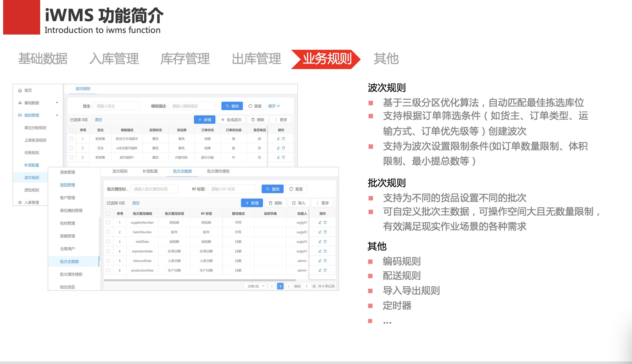Check the box for inboundDate row
The width and height of the screenshot is (632, 364).
[x=108, y=261]
